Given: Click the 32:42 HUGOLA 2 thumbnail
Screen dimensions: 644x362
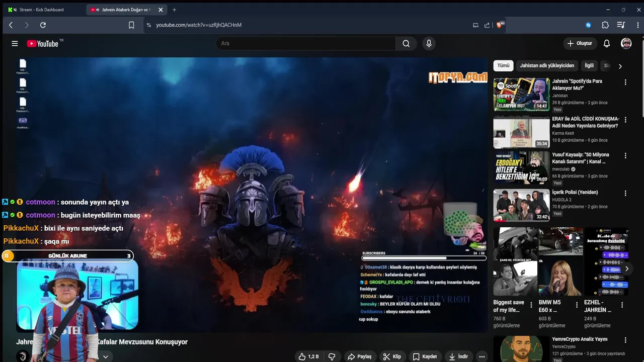Looking at the screenshot, I should coord(521,205).
